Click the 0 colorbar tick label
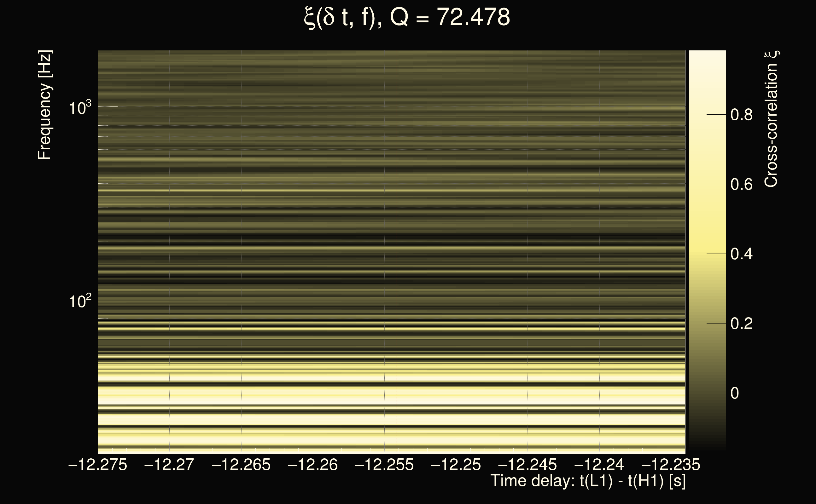This screenshot has height=504, width=816. point(735,393)
